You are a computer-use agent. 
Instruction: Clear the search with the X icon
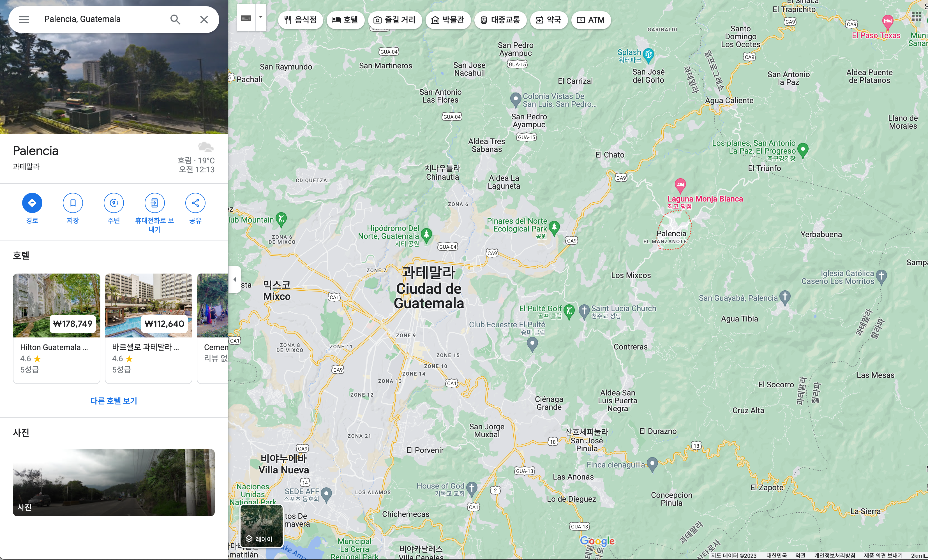coord(204,20)
